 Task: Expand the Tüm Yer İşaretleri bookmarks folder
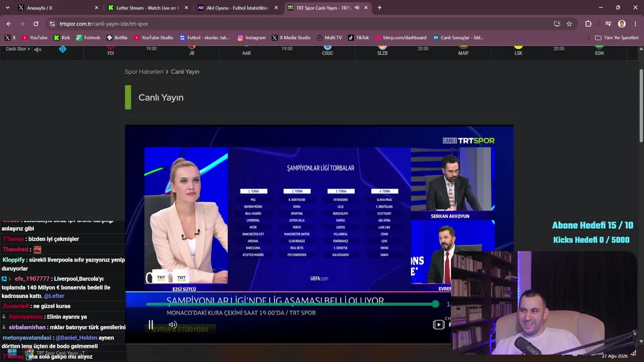(616, 38)
